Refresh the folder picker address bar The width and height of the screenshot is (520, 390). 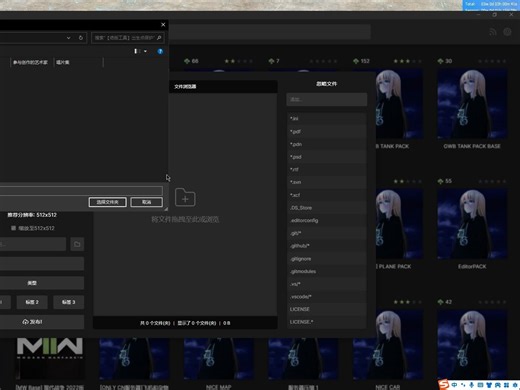(81, 38)
